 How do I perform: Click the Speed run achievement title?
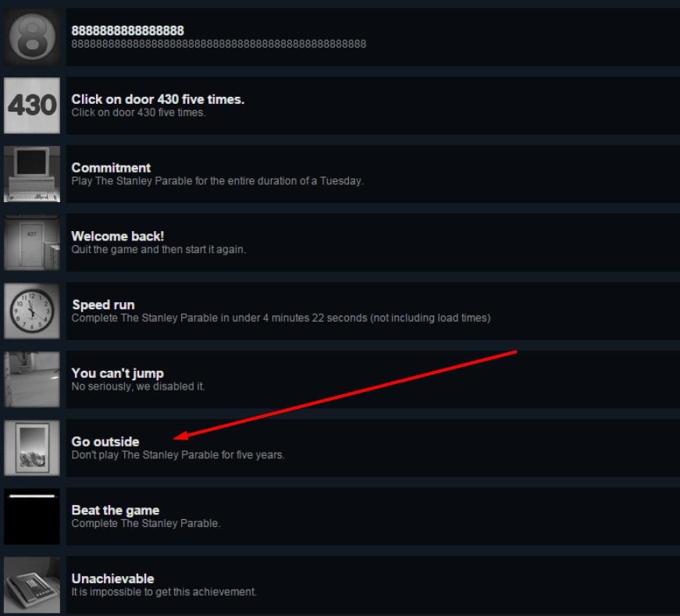pos(103,305)
